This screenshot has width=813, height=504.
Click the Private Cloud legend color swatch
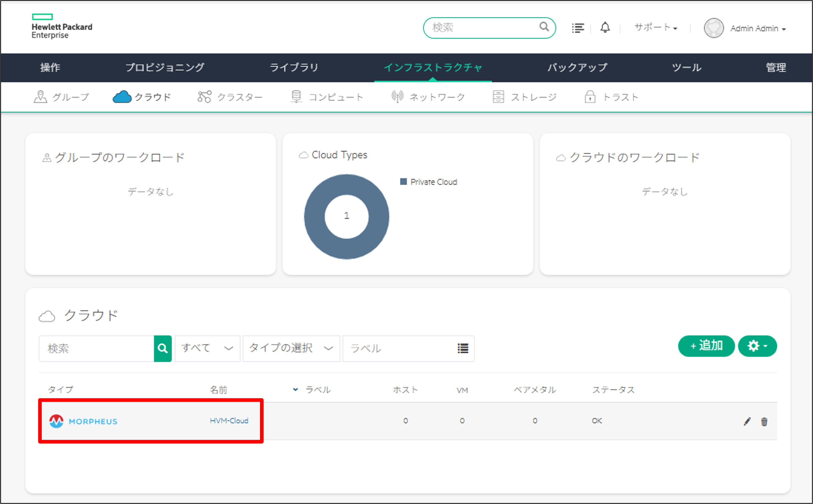403,182
